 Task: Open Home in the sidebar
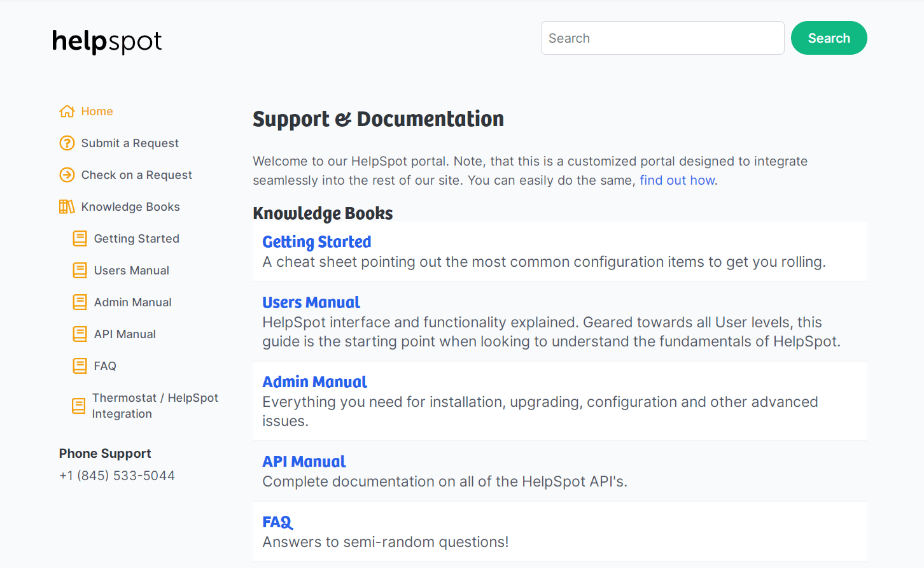click(x=97, y=111)
